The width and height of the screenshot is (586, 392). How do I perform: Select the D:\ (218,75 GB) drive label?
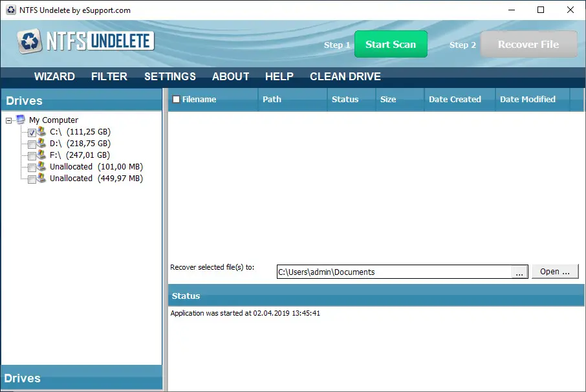pyautogui.click(x=80, y=143)
